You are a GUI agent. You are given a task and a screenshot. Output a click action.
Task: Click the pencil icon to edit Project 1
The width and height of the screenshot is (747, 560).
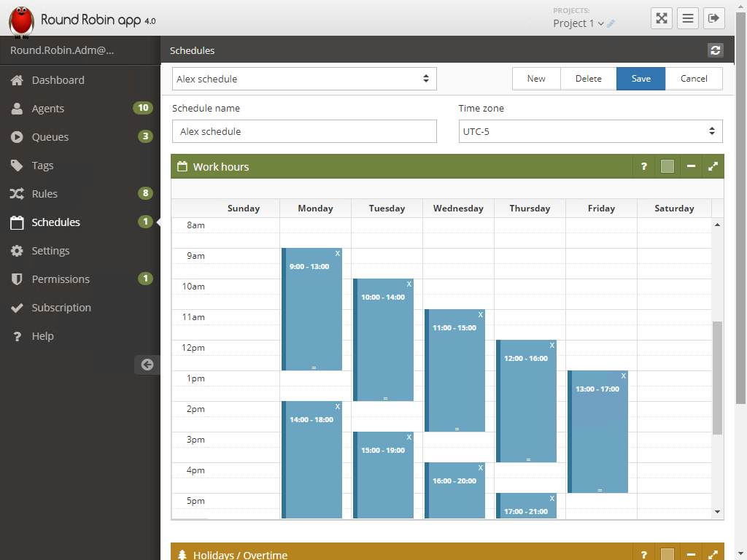pyautogui.click(x=611, y=23)
